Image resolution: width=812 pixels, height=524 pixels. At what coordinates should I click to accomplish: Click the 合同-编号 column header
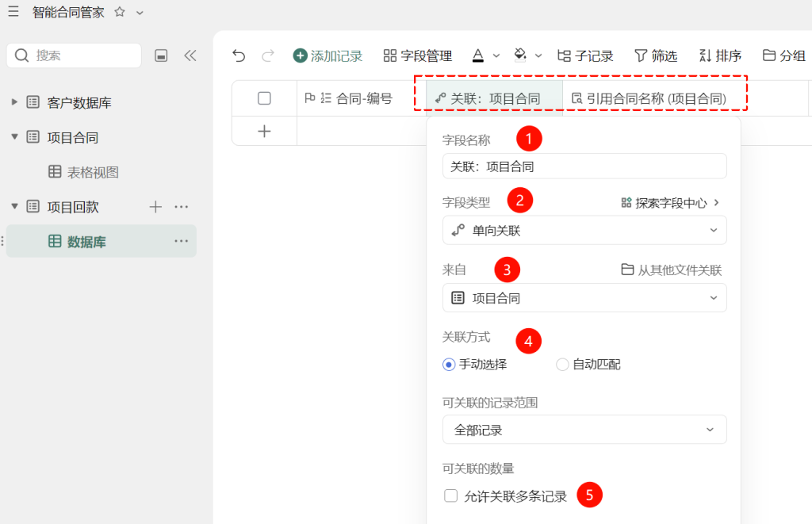click(x=362, y=98)
